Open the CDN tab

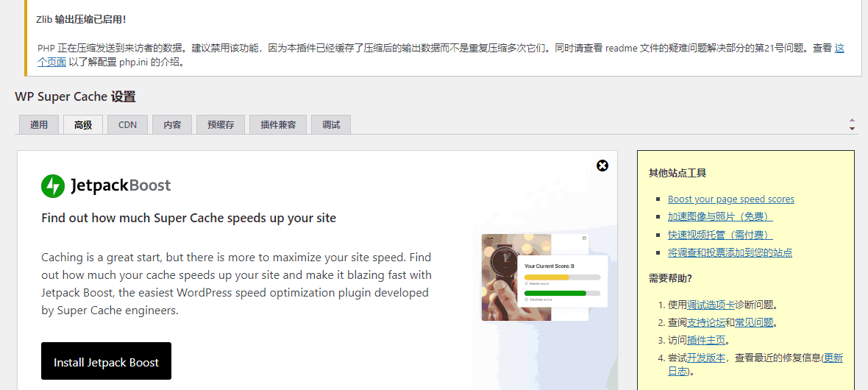[127, 125]
